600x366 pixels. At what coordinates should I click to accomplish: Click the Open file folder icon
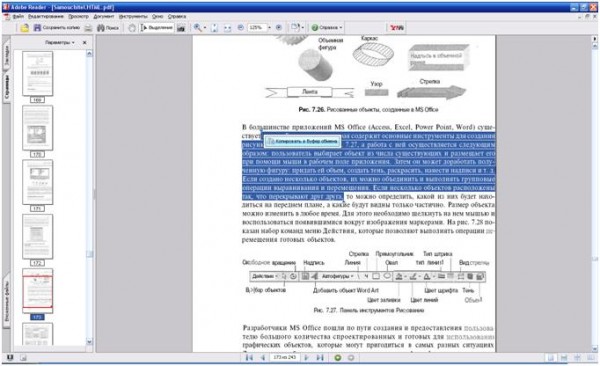[24, 28]
